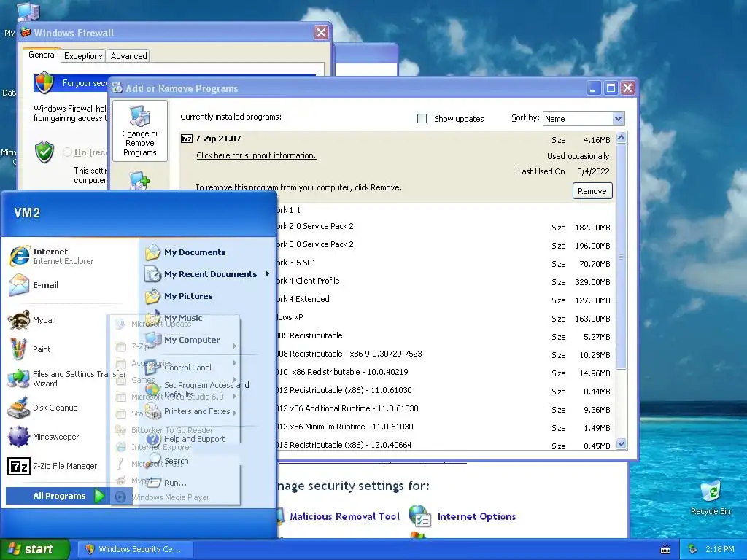Viewport: 747px width, 560px height.
Task: Click the occasionally usage link
Action: [x=589, y=156]
